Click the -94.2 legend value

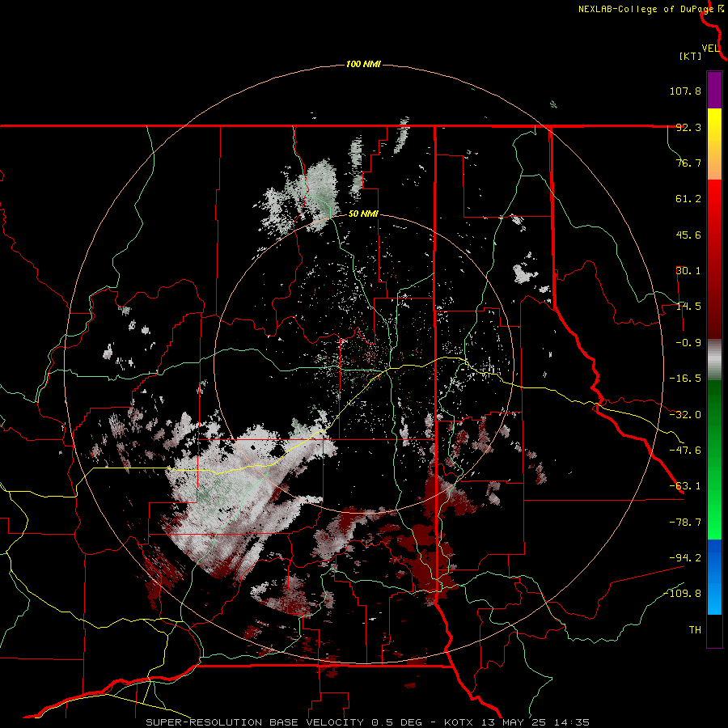coord(685,558)
